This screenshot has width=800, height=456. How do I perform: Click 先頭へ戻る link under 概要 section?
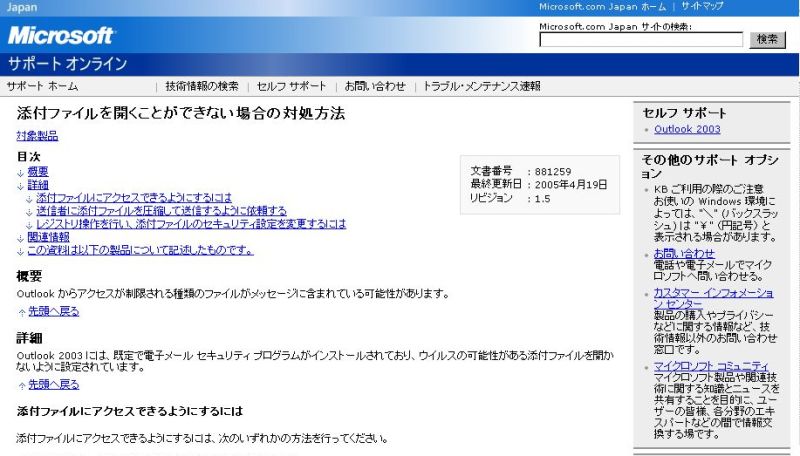click(54, 311)
